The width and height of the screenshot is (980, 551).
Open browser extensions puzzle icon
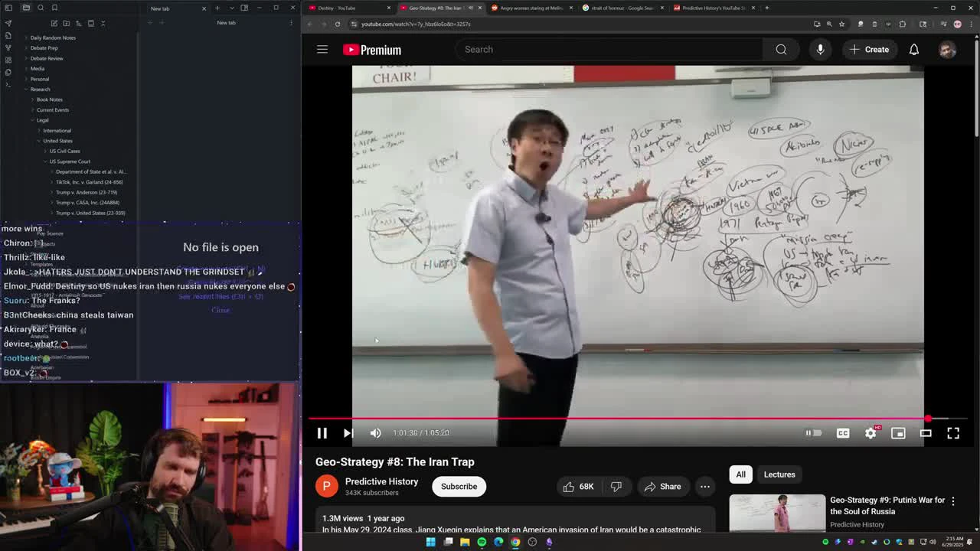pos(902,24)
